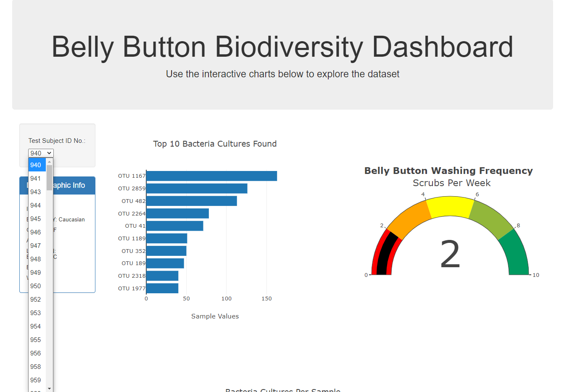The width and height of the screenshot is (588, 392).
Task: Select option 950 in the subject list
Action: tap(35, 286)
